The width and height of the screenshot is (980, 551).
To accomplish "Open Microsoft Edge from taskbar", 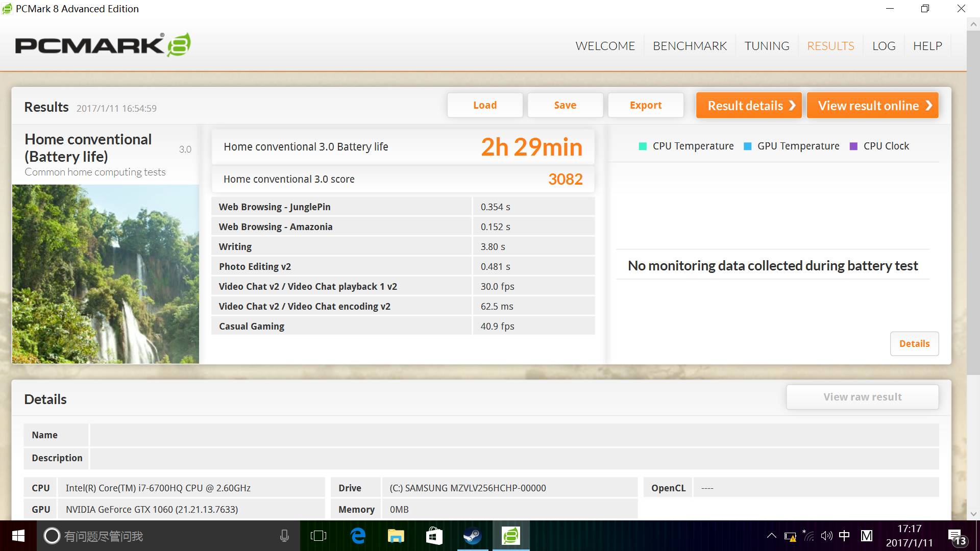I will pos(358,536).
